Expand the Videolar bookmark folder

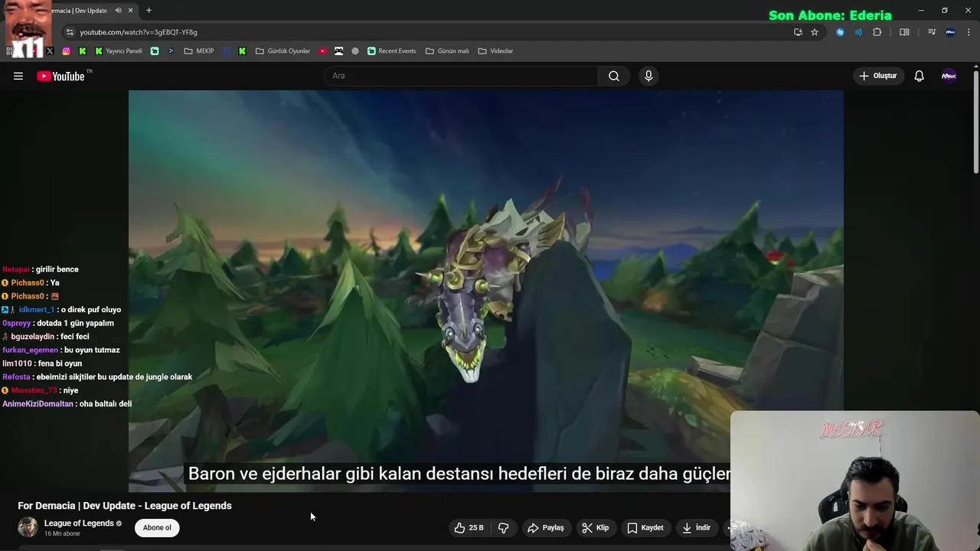tap(495, 51)
